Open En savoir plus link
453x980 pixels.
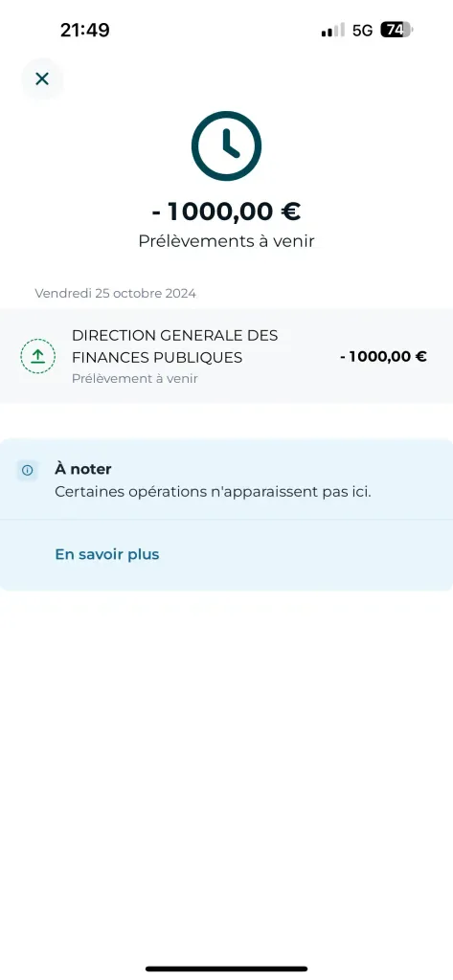pyautogui.click(x=107, y=554)
